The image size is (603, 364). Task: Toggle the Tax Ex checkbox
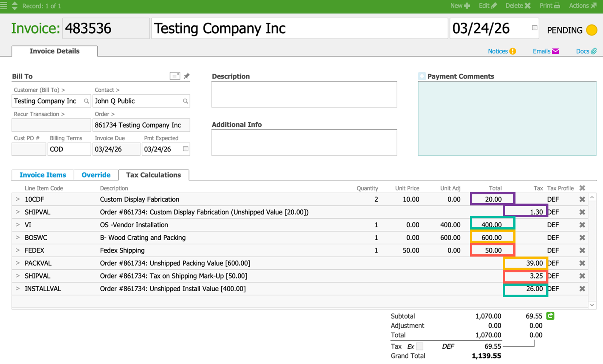(x=420, y=346)
